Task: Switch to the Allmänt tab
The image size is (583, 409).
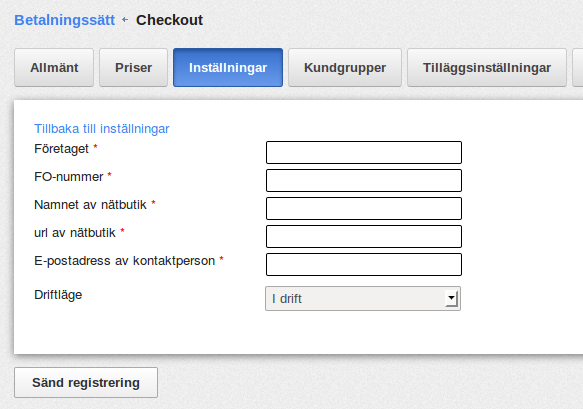Action: pos(54,68)
